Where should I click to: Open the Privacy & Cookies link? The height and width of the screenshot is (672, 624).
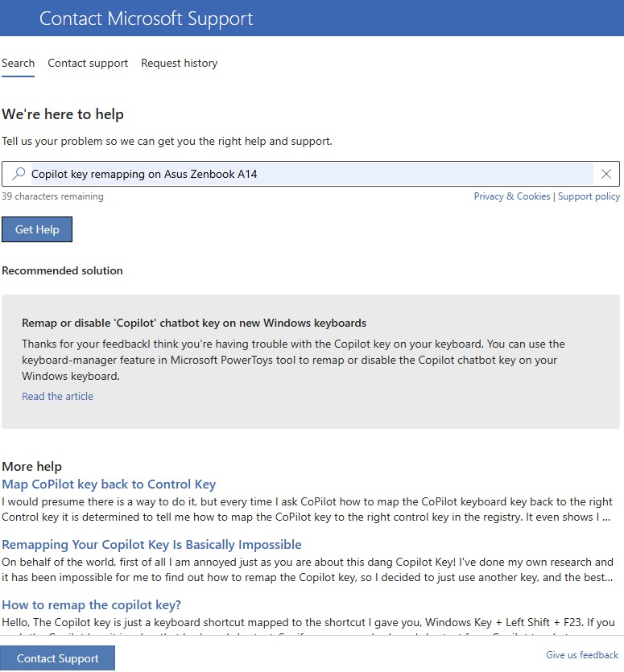point(511,196)
